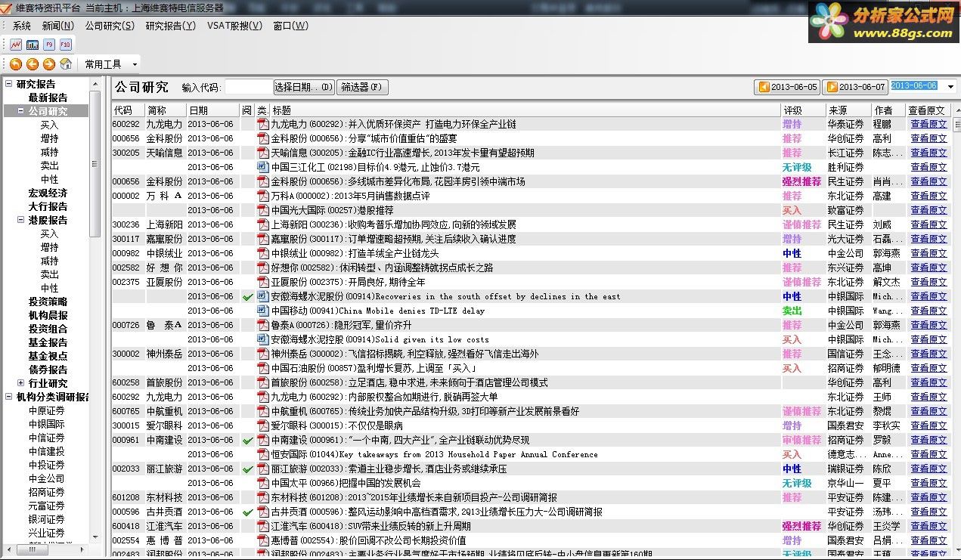Open PDF icon for 中航重机 (600765) report

(263, 411)
